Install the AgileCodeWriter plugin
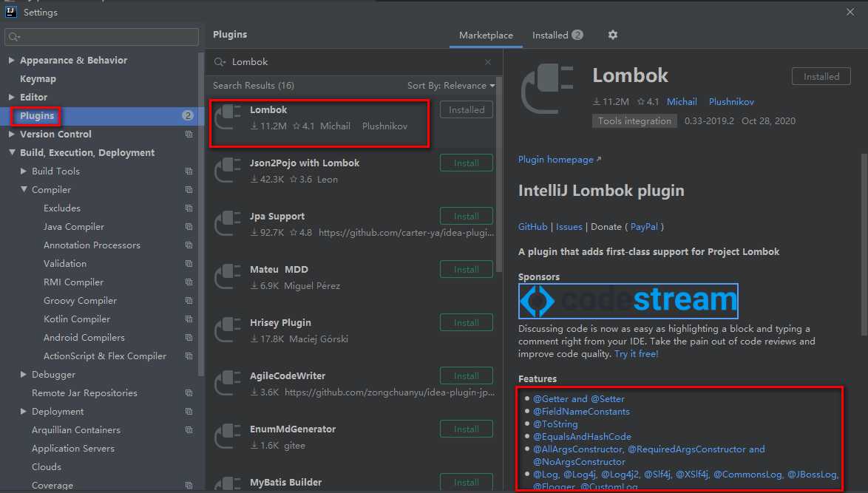 (466, 375)
